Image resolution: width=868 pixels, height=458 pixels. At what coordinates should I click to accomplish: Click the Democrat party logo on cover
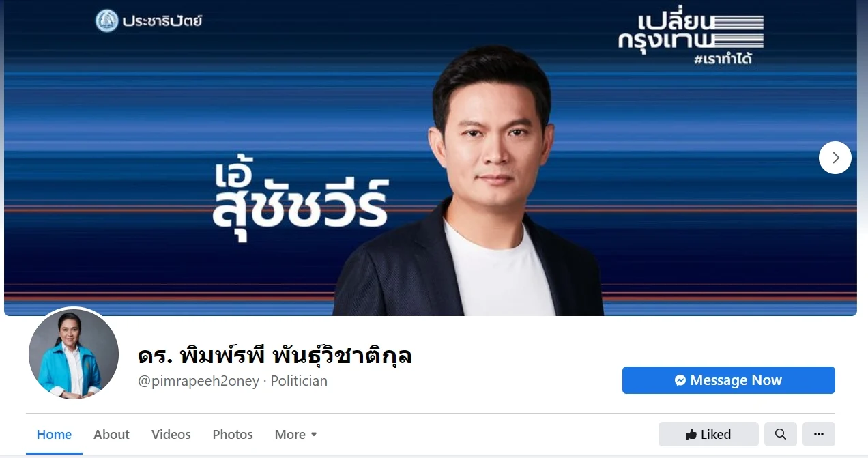coord(107,20)
